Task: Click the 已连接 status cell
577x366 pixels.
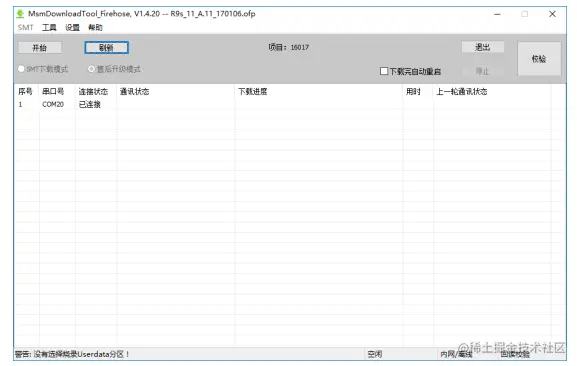Action: 90,104
